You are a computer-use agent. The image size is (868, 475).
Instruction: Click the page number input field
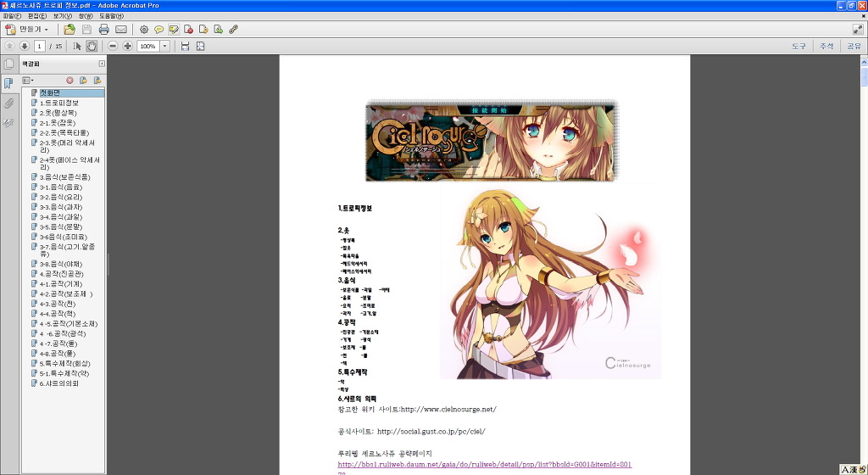coord(40,46)
